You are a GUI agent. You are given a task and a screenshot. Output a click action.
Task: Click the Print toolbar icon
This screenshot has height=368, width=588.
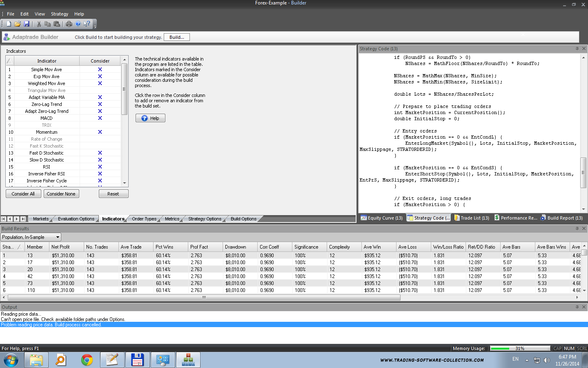click(69, 24)
